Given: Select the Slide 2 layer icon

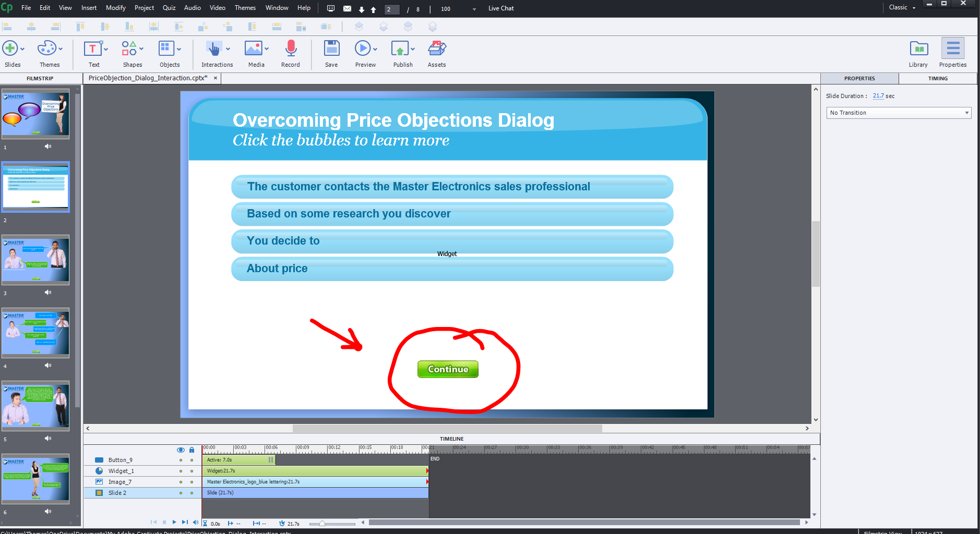Looking at the screenshot, I should [99, 493].
